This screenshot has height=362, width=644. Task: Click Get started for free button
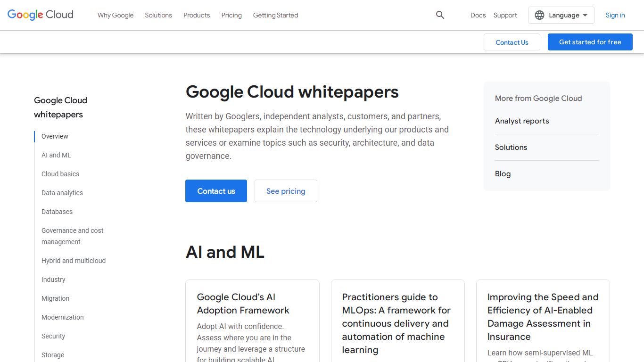590,42
